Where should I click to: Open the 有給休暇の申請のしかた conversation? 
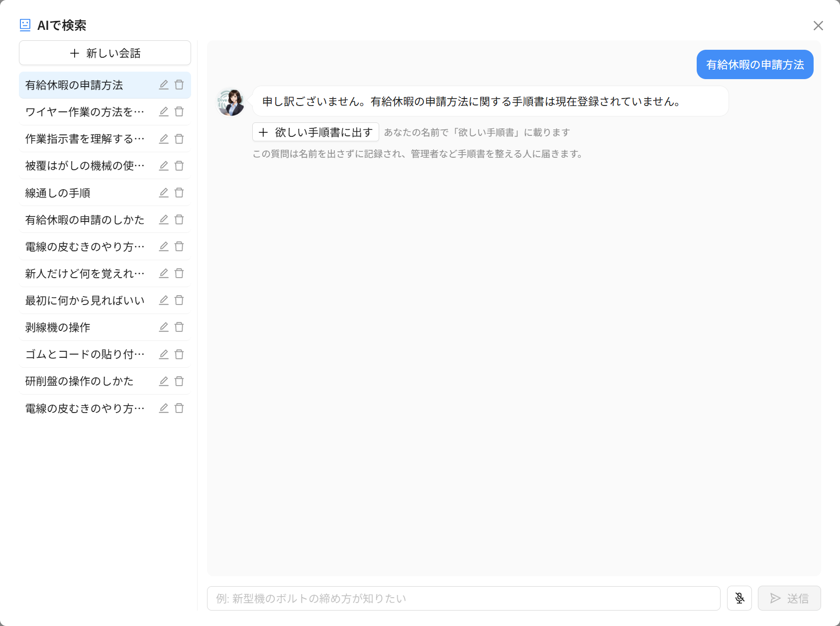point(105,219)
